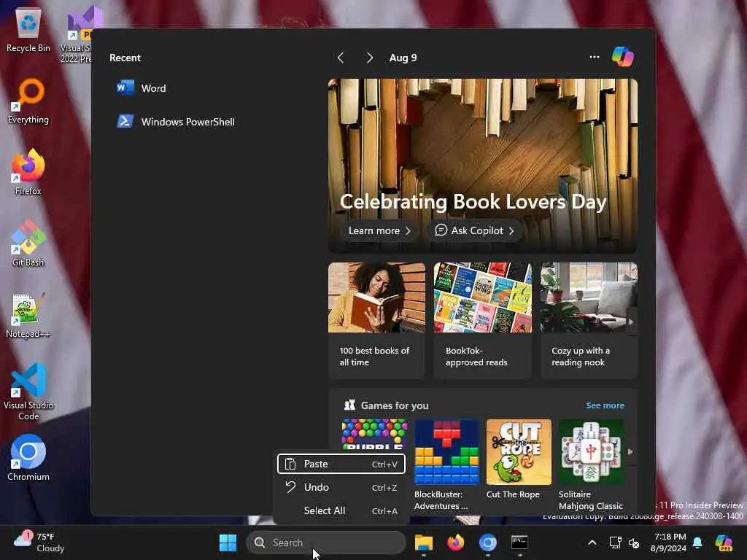Screen dimensions: 747x560
Task: Click Learn more on Book Lovers Day
Action: 379,231
